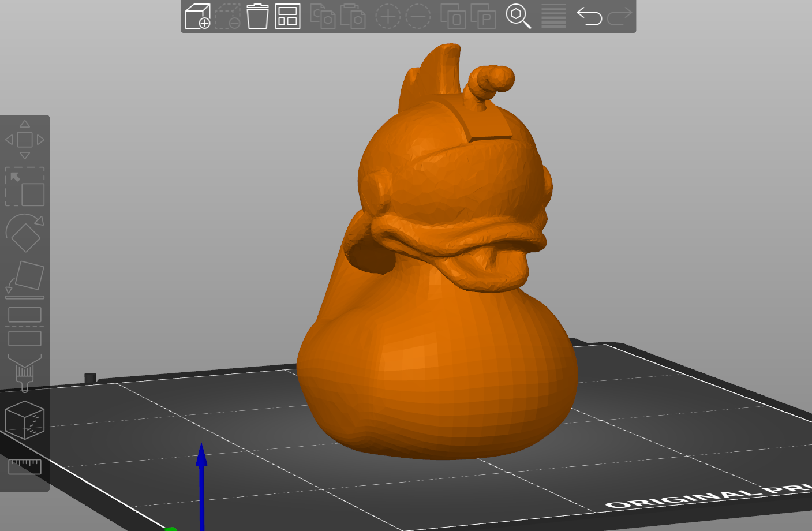Click the Paste icon in top toolbar
812x531 pixels.
[x=353, y=16]
